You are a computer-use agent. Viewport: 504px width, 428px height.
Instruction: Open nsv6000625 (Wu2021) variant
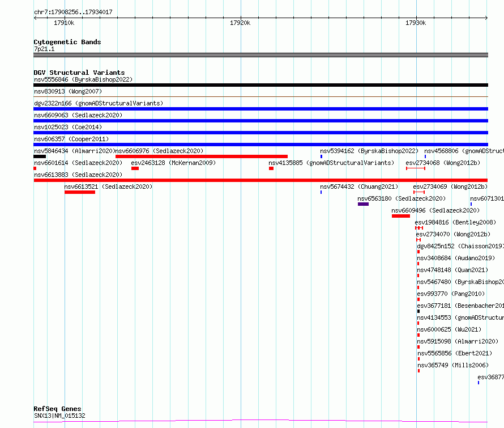click(450, 329)
